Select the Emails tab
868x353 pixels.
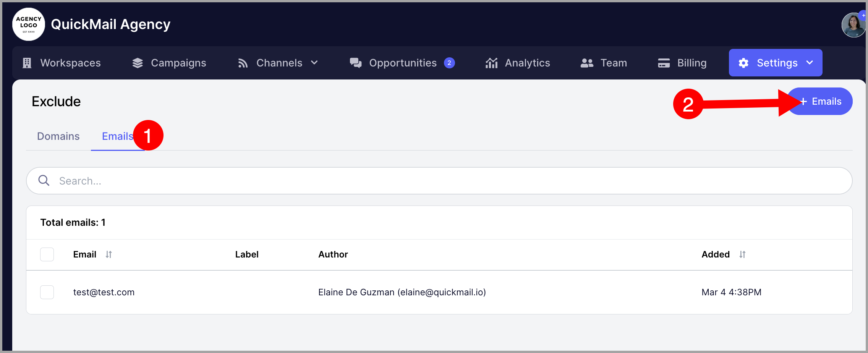tap(118, 136)
